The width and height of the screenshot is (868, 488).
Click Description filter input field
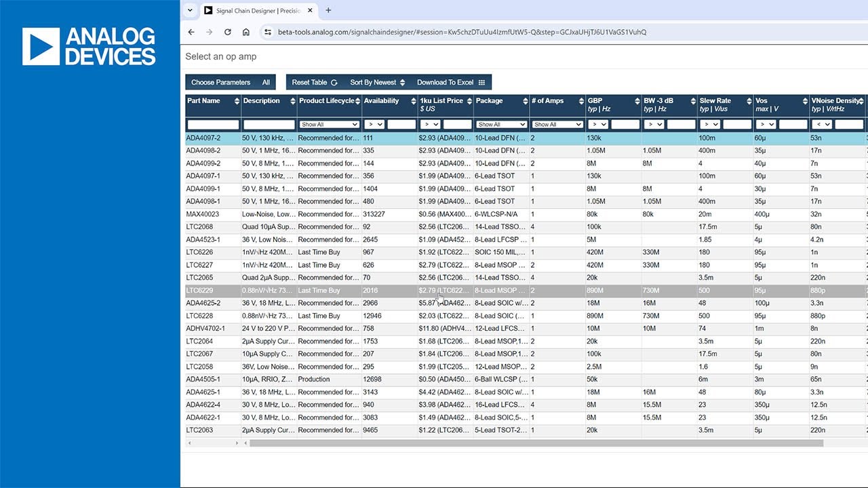tap(269, 125)
